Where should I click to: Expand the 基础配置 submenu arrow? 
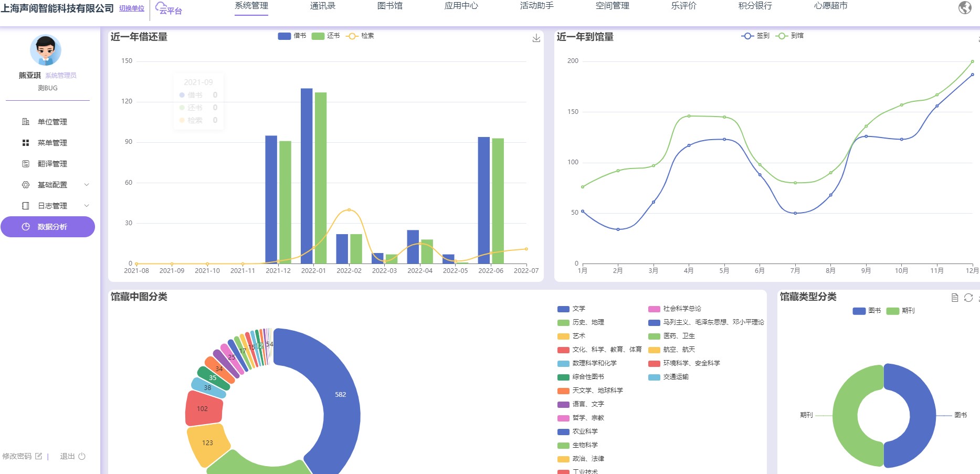(x=87, y=185)
